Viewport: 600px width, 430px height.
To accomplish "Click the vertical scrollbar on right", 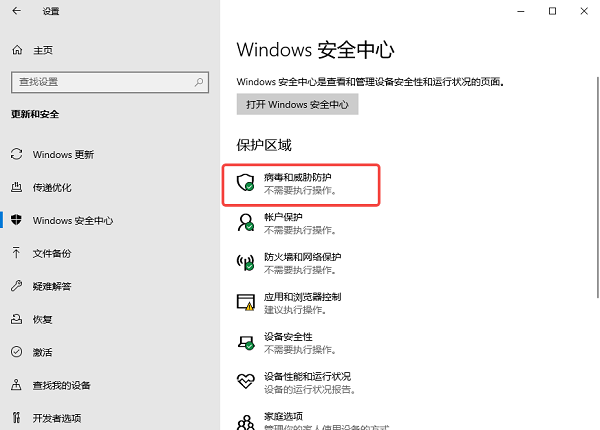I will point(598,187).
